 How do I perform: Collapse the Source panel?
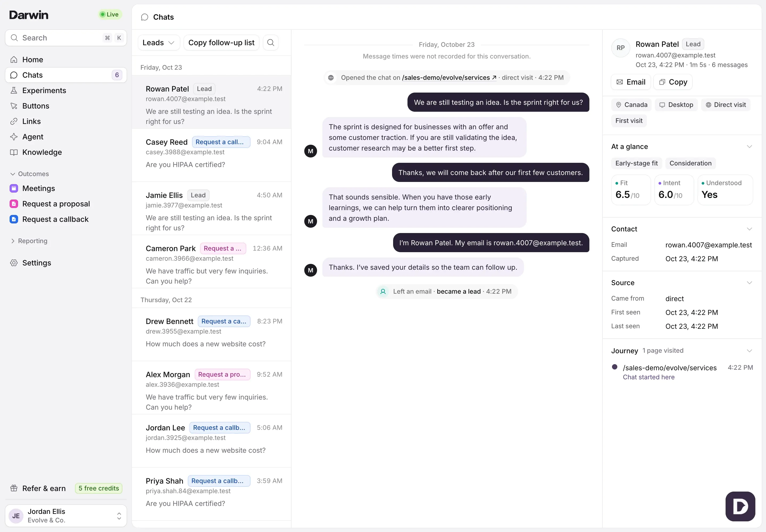(x=749, y=283)
